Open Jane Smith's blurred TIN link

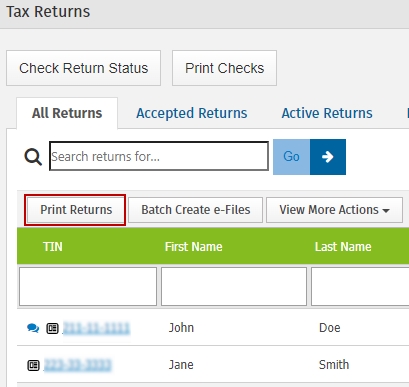click(x=78, y=365)
